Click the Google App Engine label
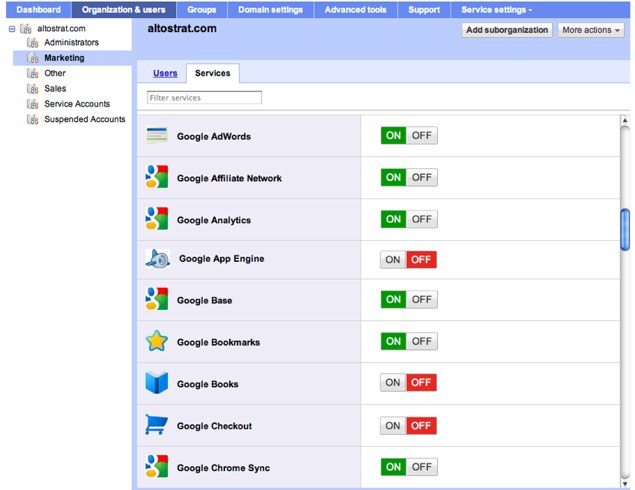635x490 pixels. 222,258
